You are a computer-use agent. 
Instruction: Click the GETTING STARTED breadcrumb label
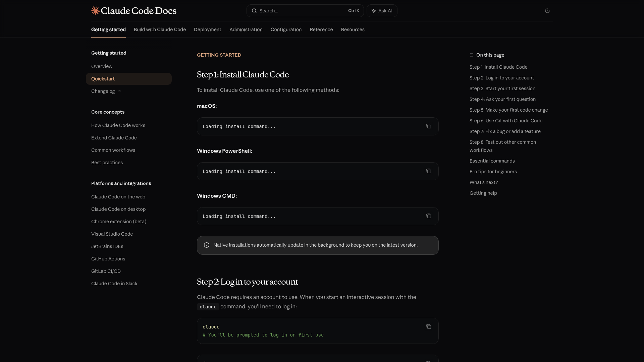(219, 55)
